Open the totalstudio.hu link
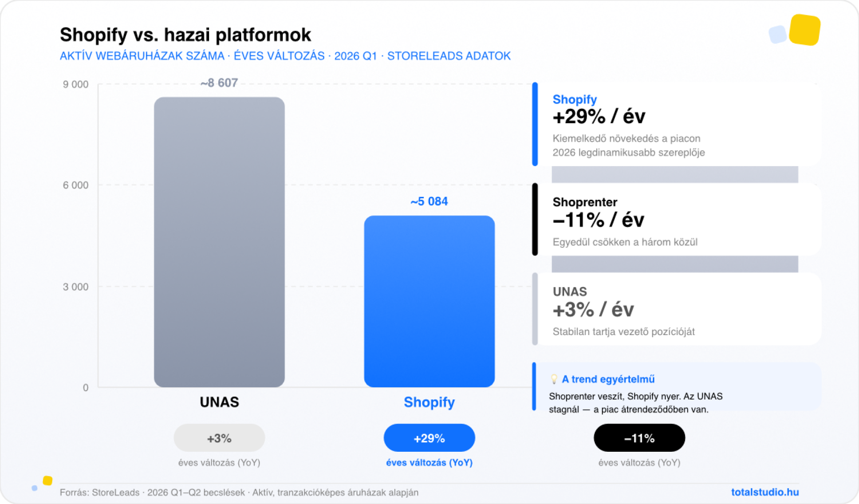The image size is (859, 504). (765, 492)
